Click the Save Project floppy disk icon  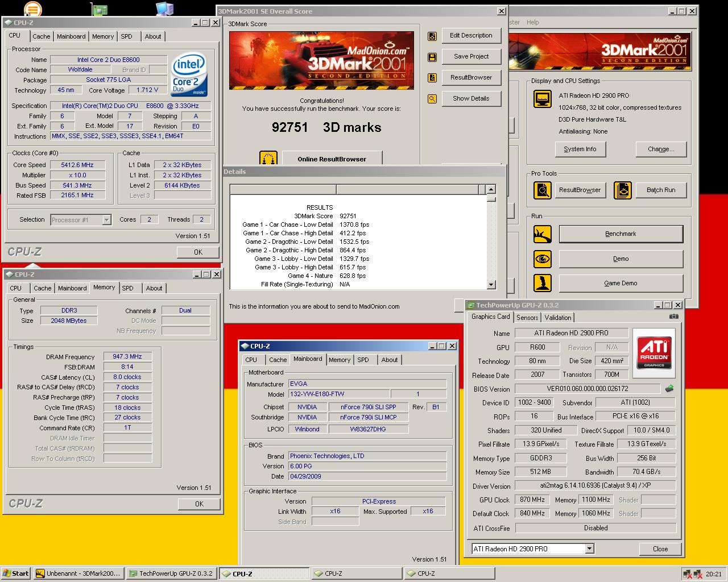432,57
